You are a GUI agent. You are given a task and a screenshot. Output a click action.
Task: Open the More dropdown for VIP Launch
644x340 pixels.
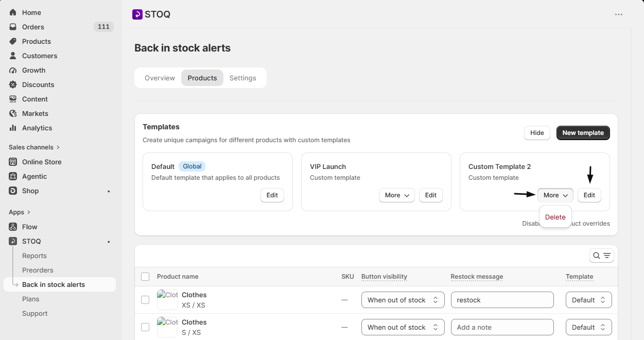coord(397,195)
